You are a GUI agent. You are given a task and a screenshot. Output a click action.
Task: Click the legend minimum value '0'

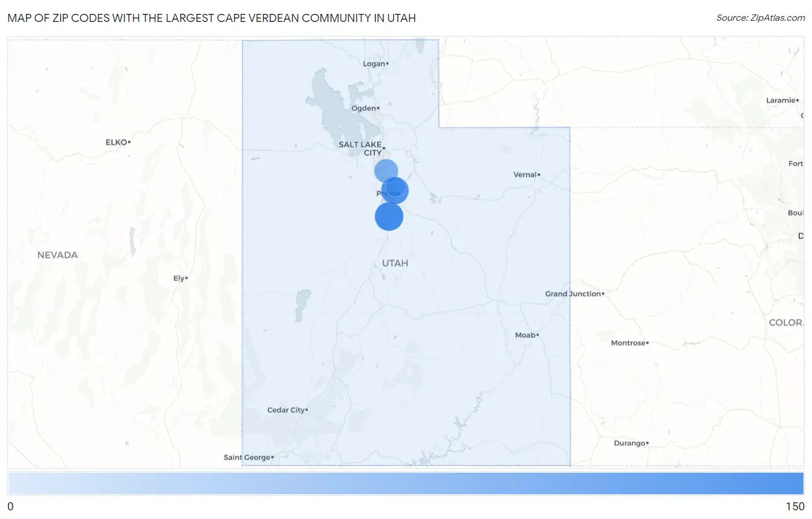tap(10, 506)
